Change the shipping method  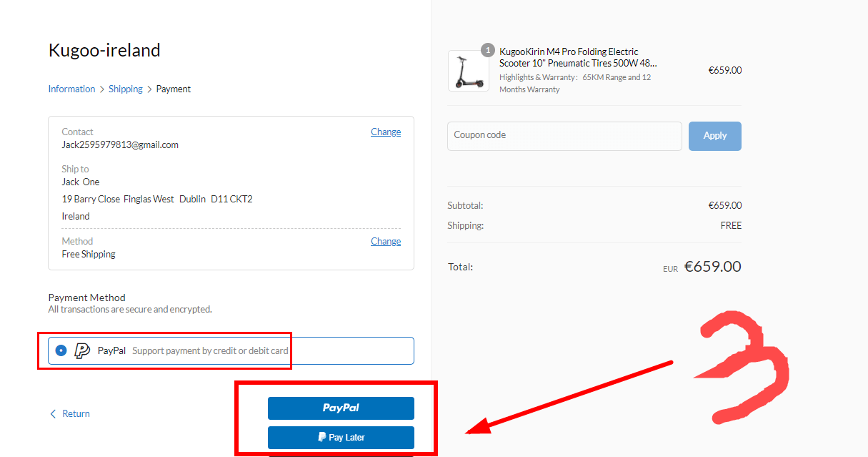[385, 242]
